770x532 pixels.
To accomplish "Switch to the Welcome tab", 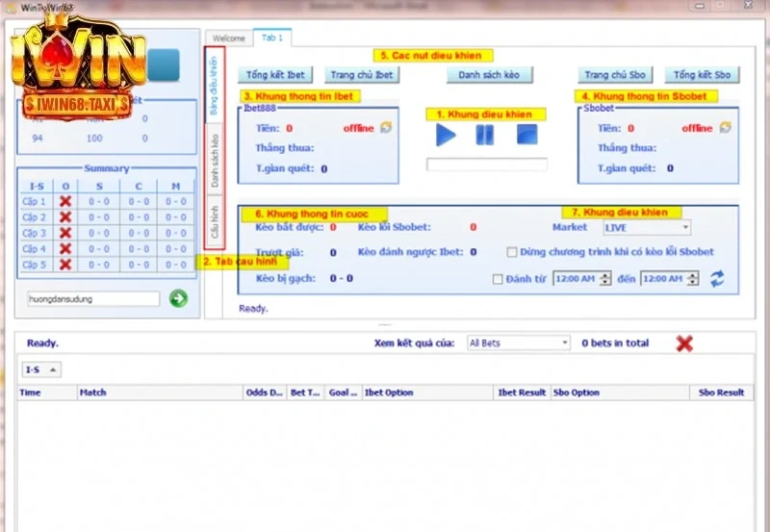I will pos(229,38).
